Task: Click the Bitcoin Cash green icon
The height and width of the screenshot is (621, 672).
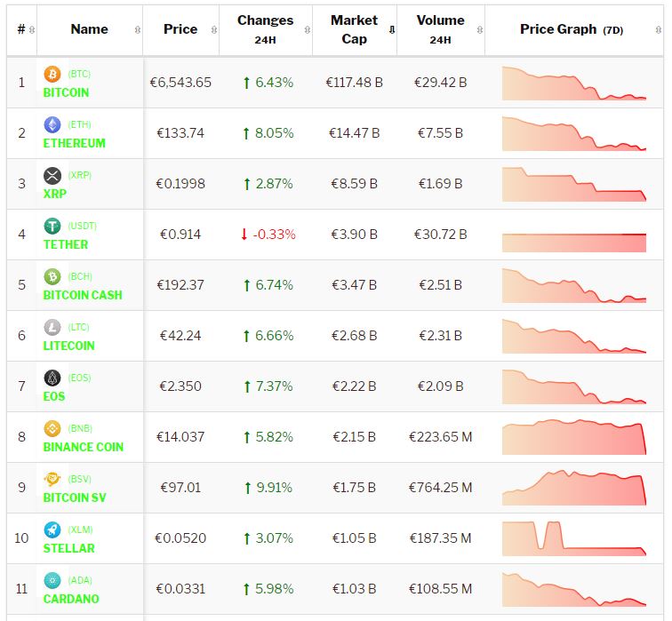Action: tap(52, 276)
